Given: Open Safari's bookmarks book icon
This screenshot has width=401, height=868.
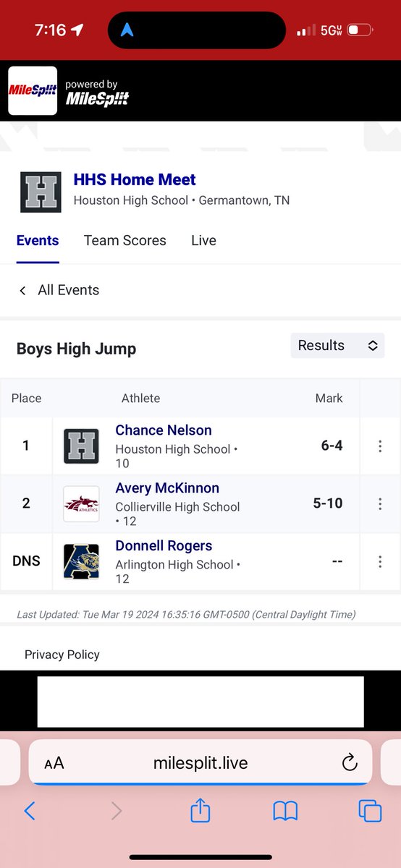Looking at the screenshot, I should (x=285, y=812).
